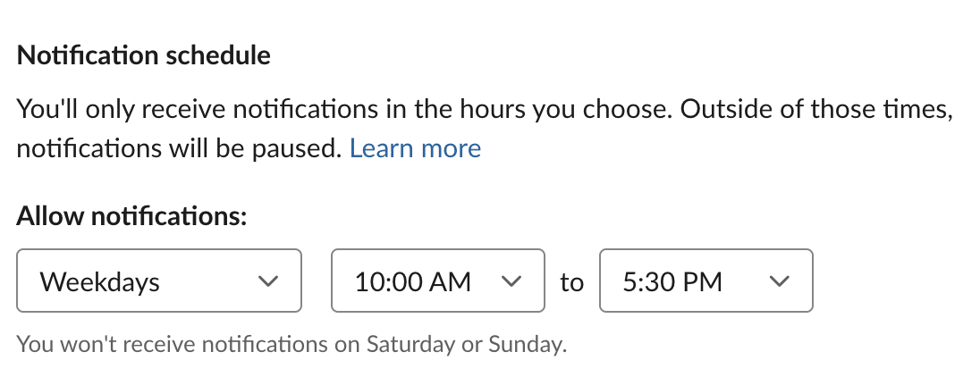This screenshot has height=377, width=980.
Task: Click the 'notifications will be paused' text
Action: (179, 148)
